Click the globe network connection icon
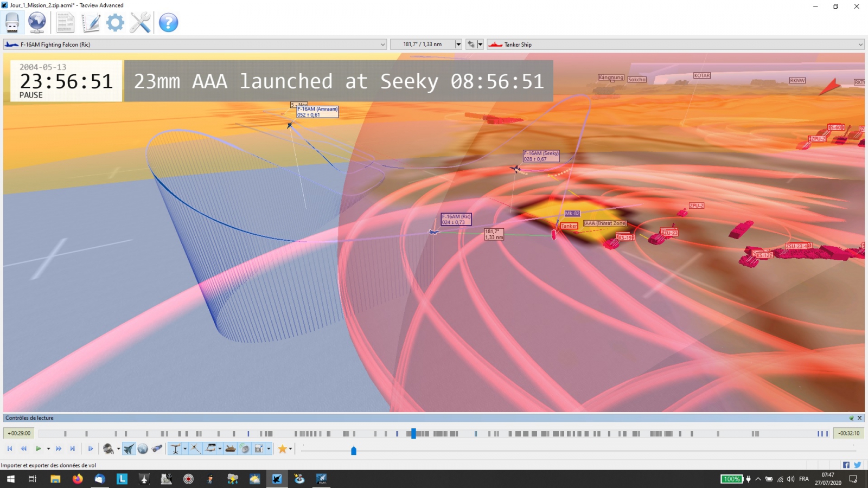The height and width of the screenshot is (488, 868). point(37,23)
